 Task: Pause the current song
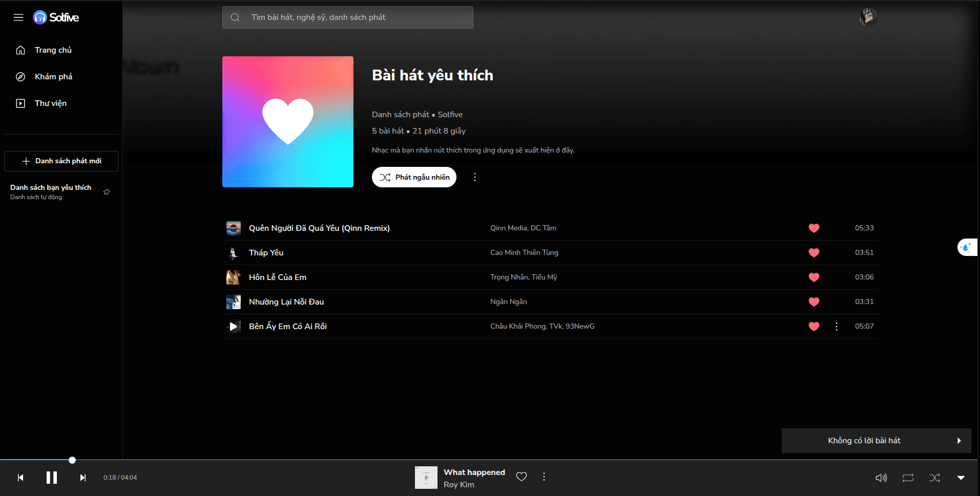(52, 478)
